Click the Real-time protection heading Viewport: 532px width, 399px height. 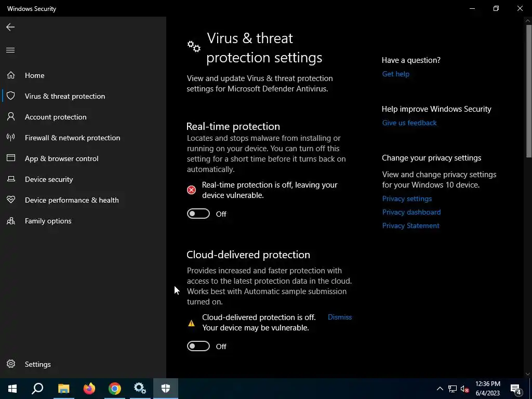point(233,126)
